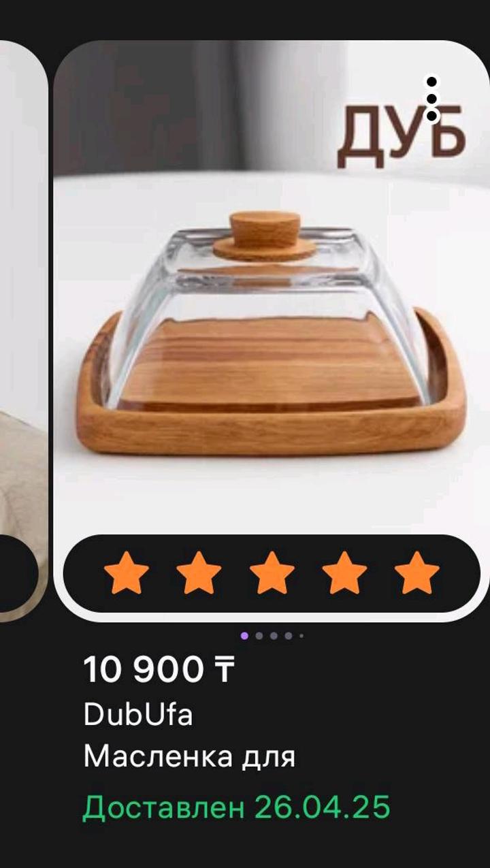Tap the price 10 900 ₸

tap(159, 670)
